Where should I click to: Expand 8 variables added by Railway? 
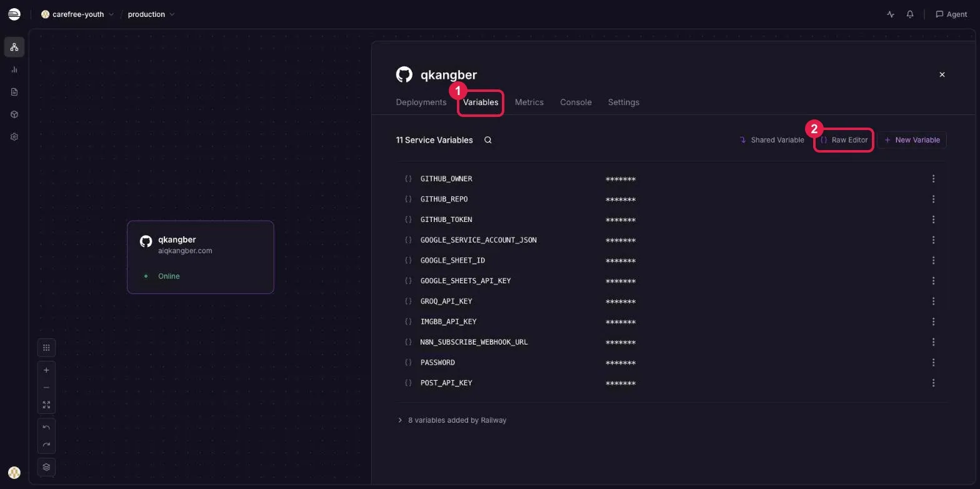coord(452,420)
